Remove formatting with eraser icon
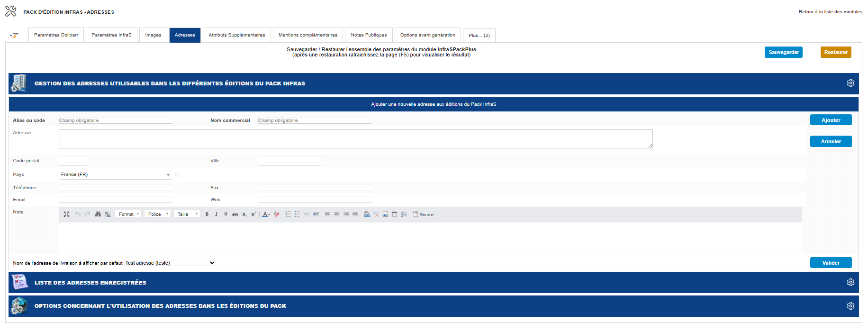 277,214
